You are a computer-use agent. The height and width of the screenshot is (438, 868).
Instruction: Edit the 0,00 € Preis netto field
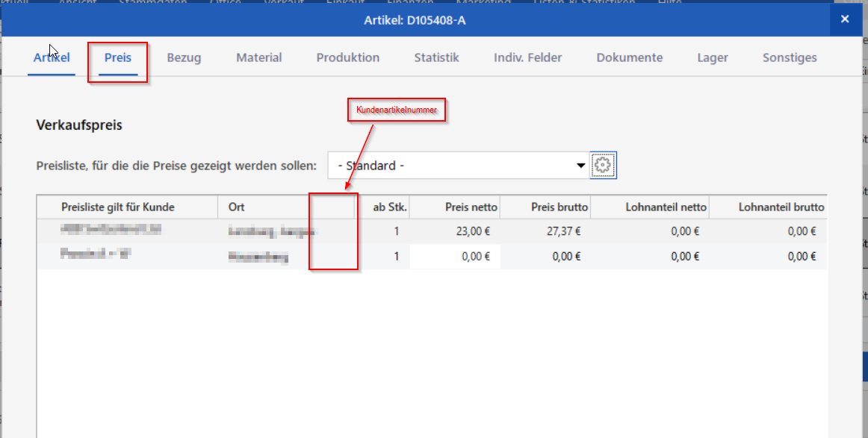455,257
